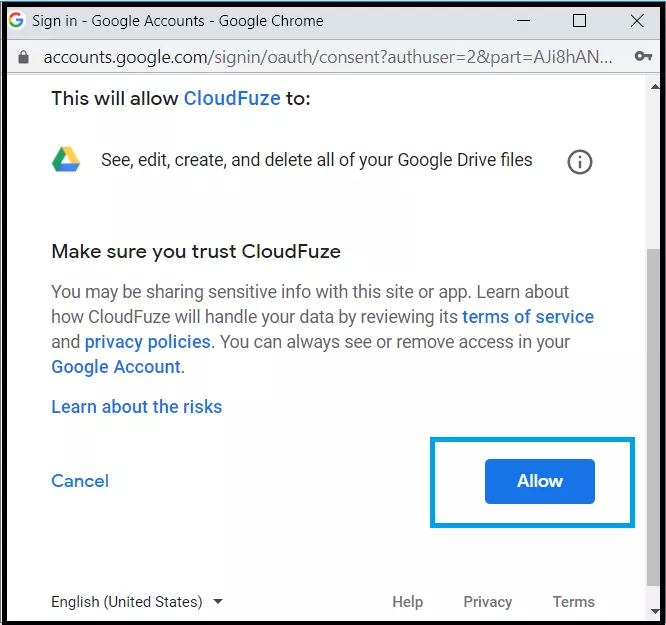Close the Sign in popup window
Image resolution: width=666 pixels, height=625 pixels.
(x=637, y=20)
